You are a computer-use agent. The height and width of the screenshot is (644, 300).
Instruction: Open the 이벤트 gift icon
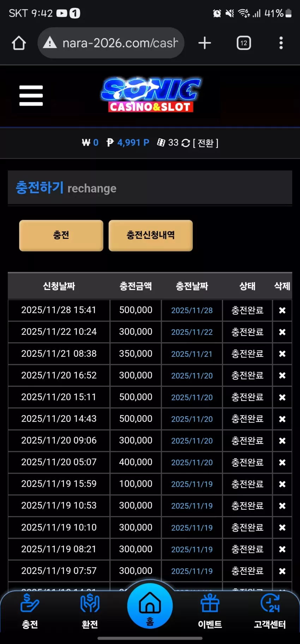click(210, 611)
